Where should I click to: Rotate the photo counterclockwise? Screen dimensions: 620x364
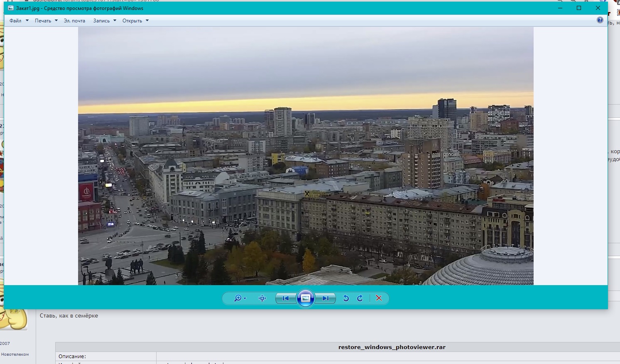click(346, 298)
